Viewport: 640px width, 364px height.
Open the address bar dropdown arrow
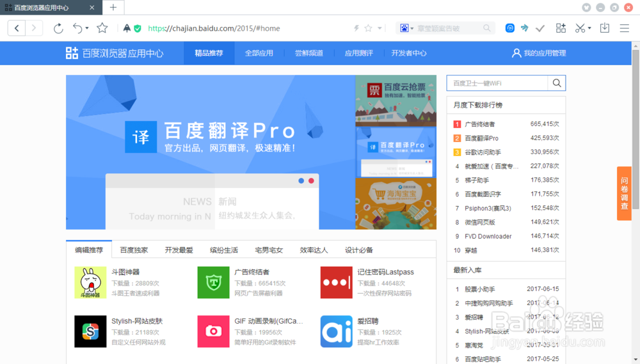click(x=380, y=28)
